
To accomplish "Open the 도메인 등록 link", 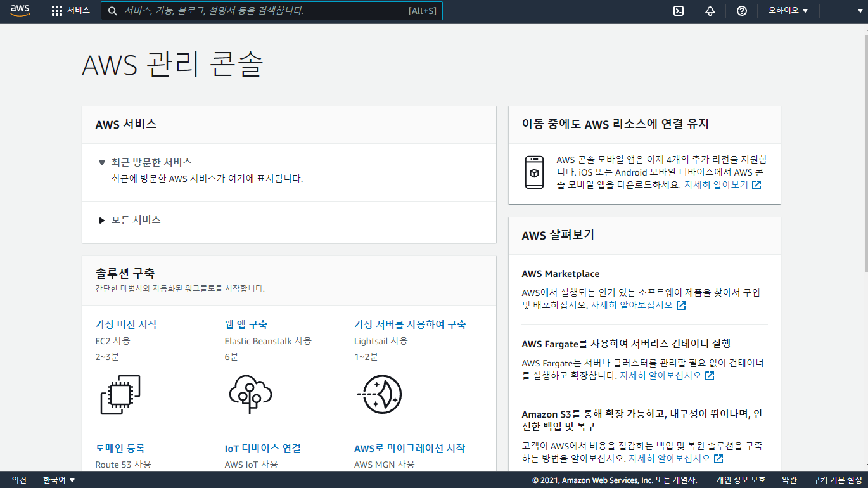I will pos(120,448).
